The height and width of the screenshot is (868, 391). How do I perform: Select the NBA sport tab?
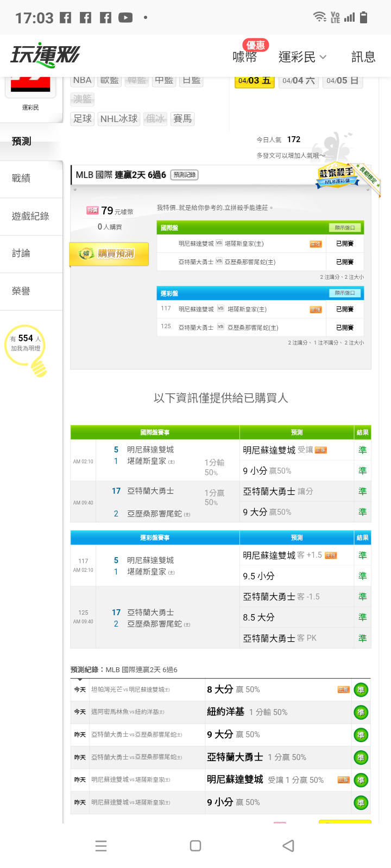[83, 80]
